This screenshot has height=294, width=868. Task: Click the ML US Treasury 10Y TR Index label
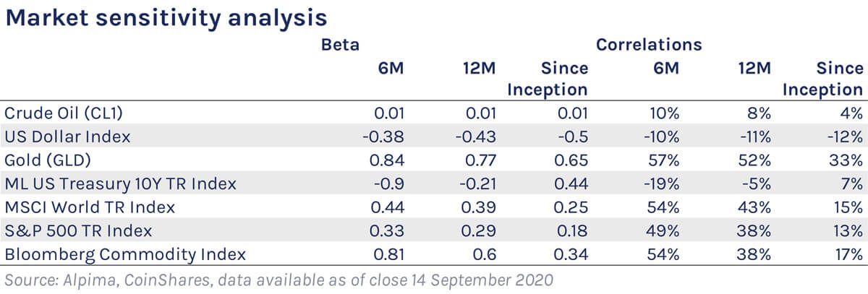pyautogui.click(x=120, y=183)
